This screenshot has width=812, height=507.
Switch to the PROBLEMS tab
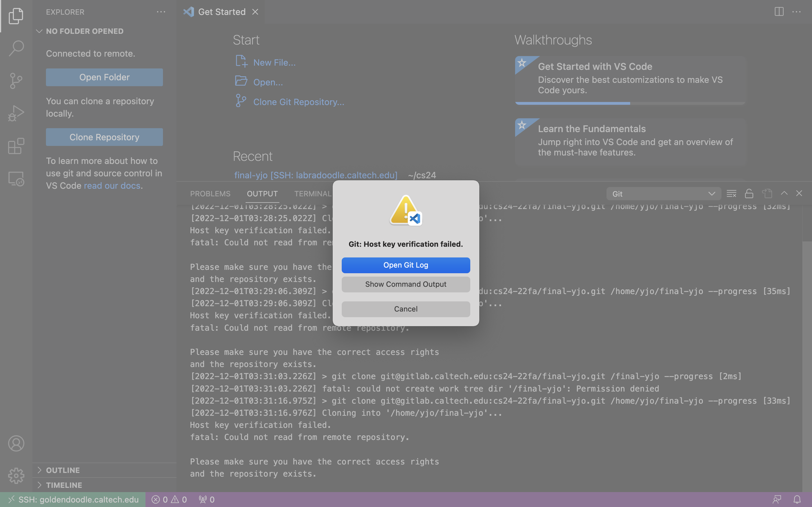210,194
